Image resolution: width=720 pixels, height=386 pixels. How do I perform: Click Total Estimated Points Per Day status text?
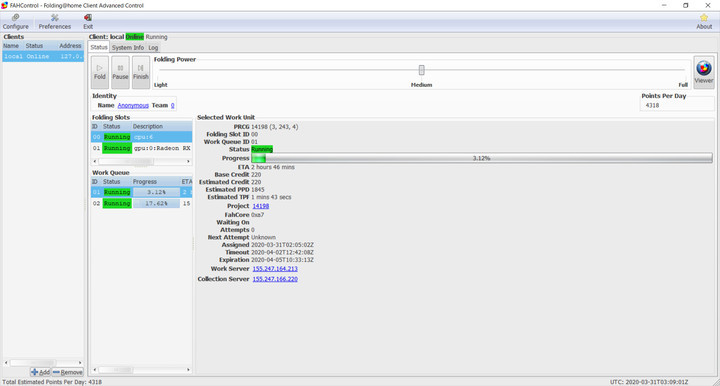(52, 382)
